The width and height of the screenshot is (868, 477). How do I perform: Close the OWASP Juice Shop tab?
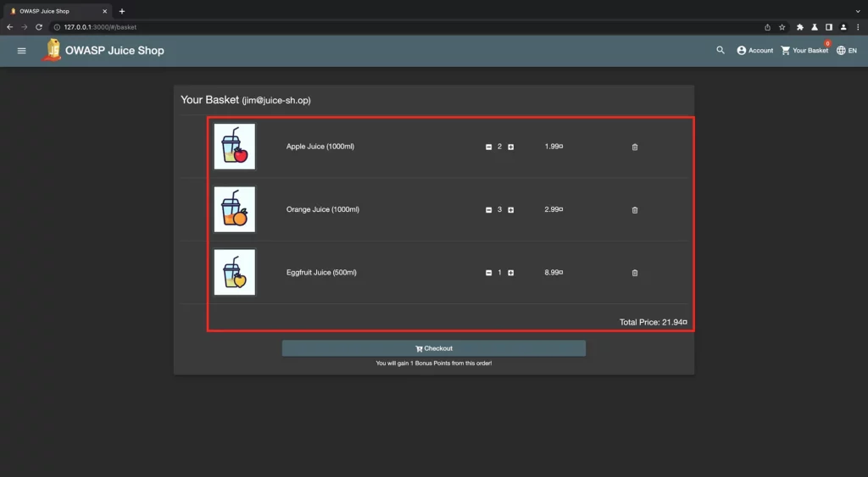104,11
